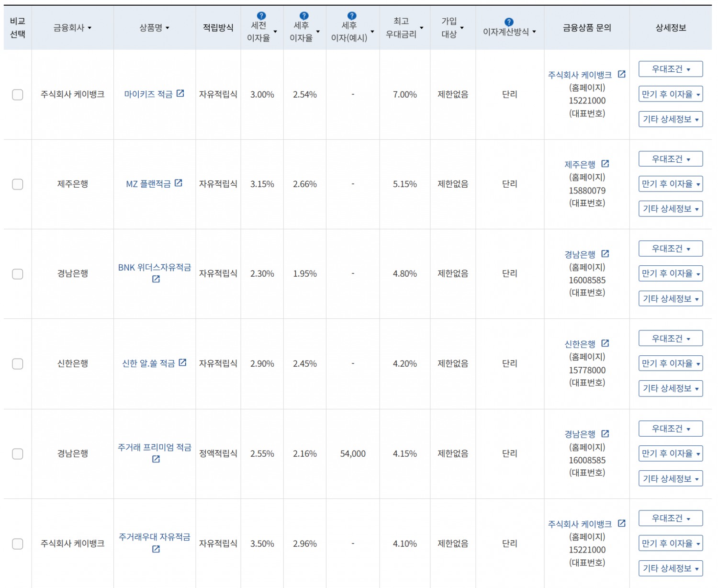The width and height of the screenshot is (718, 588).
Task: Open the 마이키즈 적금 product link
Action: coord(148,94)
